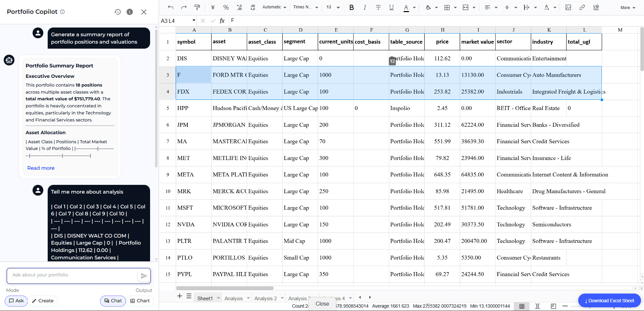The height and width of the screenshot is (311, 644).
Task: Click Download Excel Sheet
Action: pyautogui.click(x=609, y=300)
